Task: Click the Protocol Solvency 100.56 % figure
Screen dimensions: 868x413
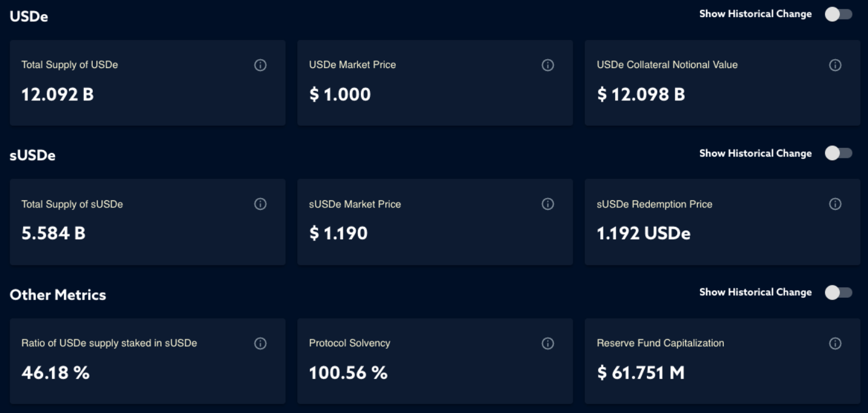Action: tap(348, 373)
